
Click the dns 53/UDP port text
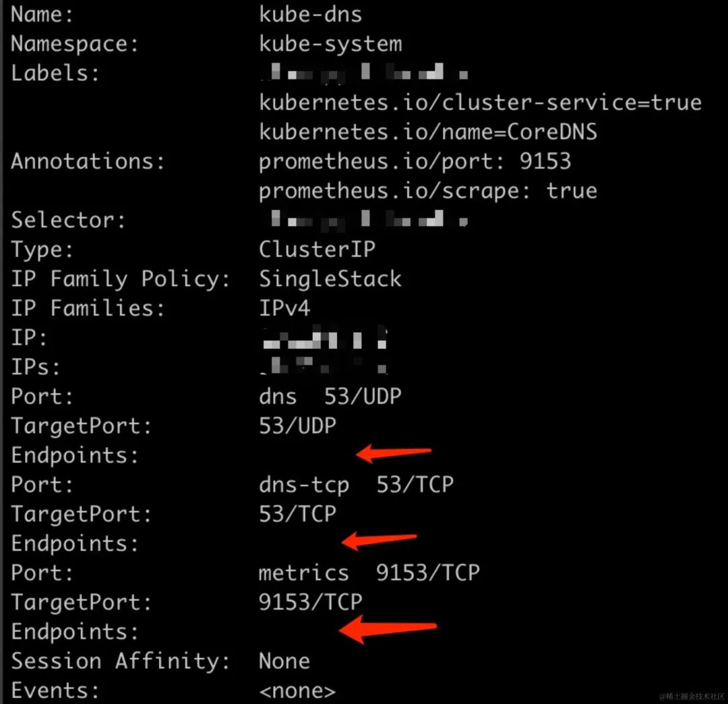pos(330,397)
